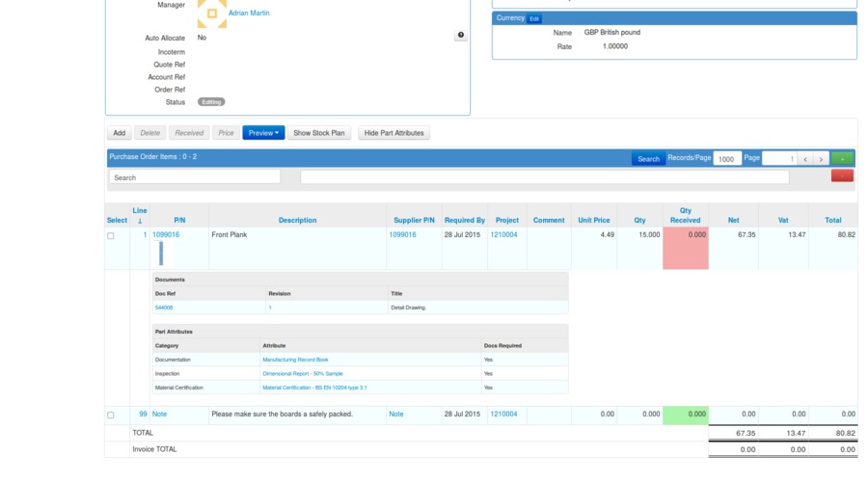
Task: Click the Editing status badge
Action: click(x=211, y=102)
